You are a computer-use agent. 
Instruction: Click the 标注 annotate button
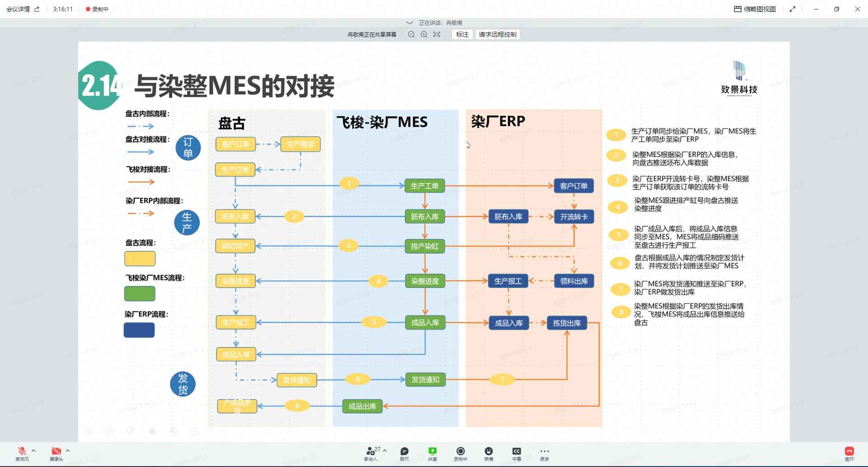point(462,34)
